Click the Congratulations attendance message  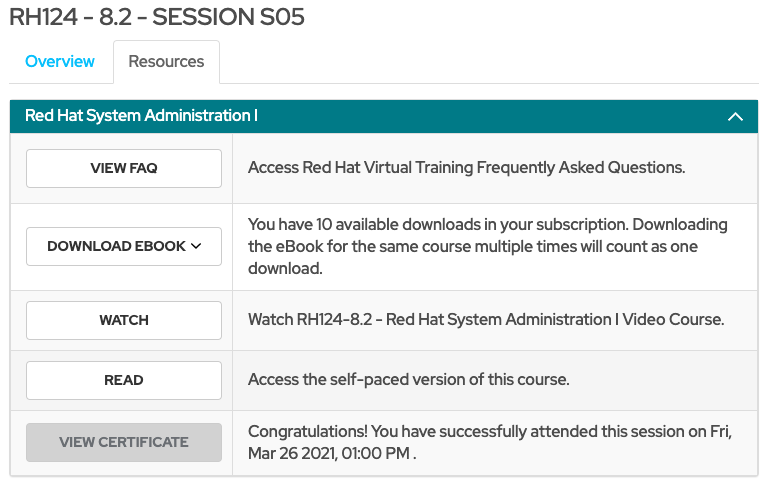click(489, 432)
